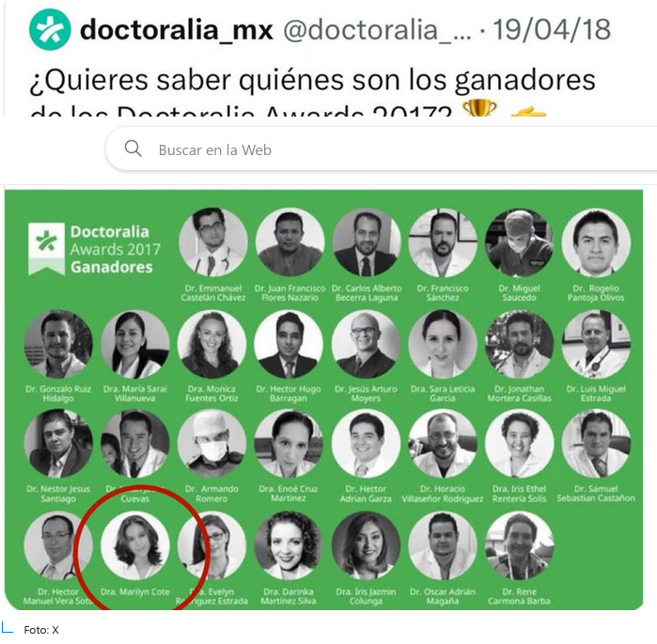This screenshot has height=644, width=657.
Task: Select Dra. Marilyn Cote portrait circle
Action: 135,545
